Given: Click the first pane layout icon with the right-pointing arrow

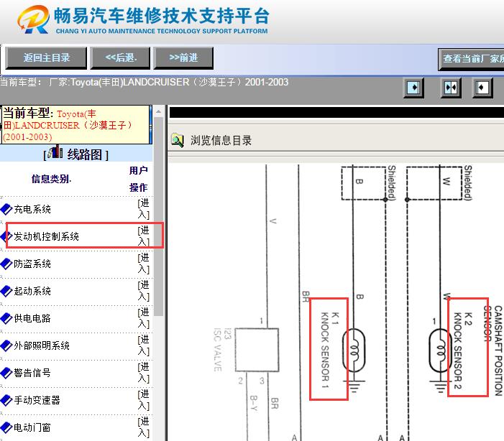Looking at the screenshot, I should click(413, 88).
